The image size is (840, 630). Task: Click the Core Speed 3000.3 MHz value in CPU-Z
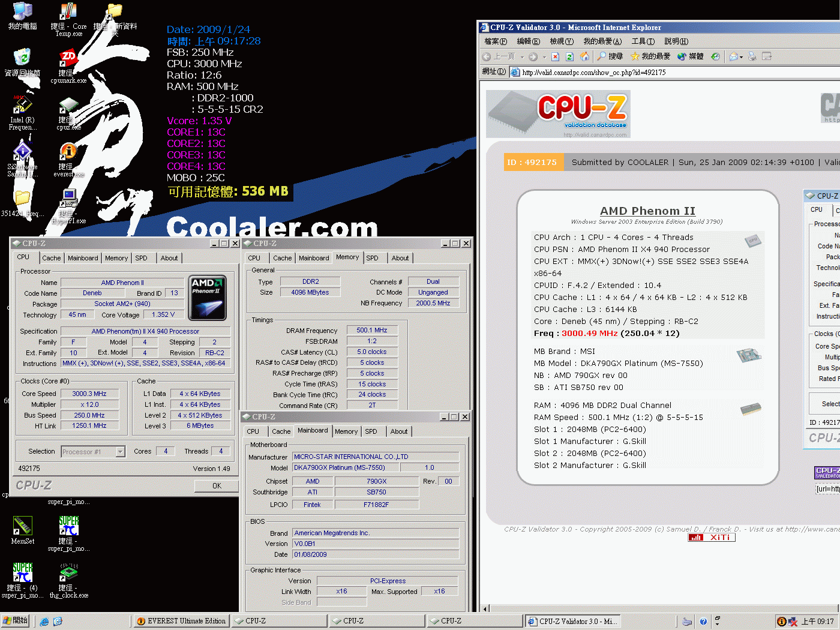(x=89, y=394)
